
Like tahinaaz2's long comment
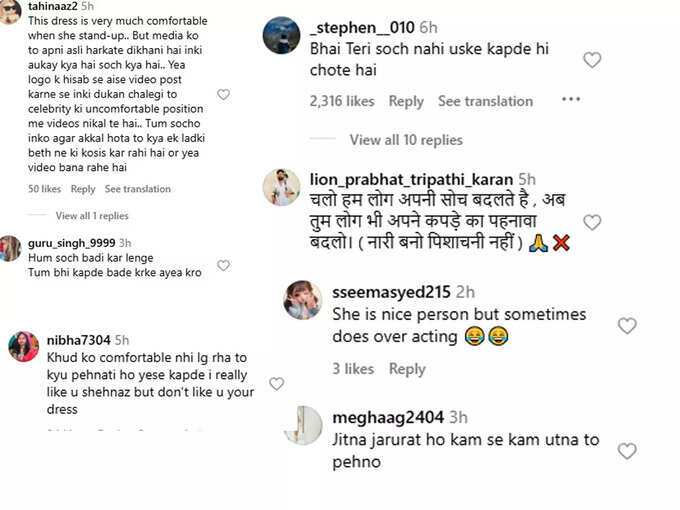[x=223, y=94]
